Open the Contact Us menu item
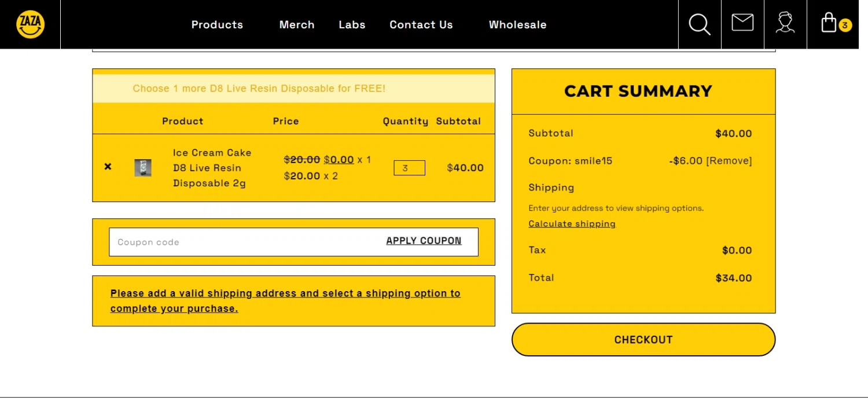Image resolution: width=868 pixels, height=408 pixels. click(x=421, y=25)
